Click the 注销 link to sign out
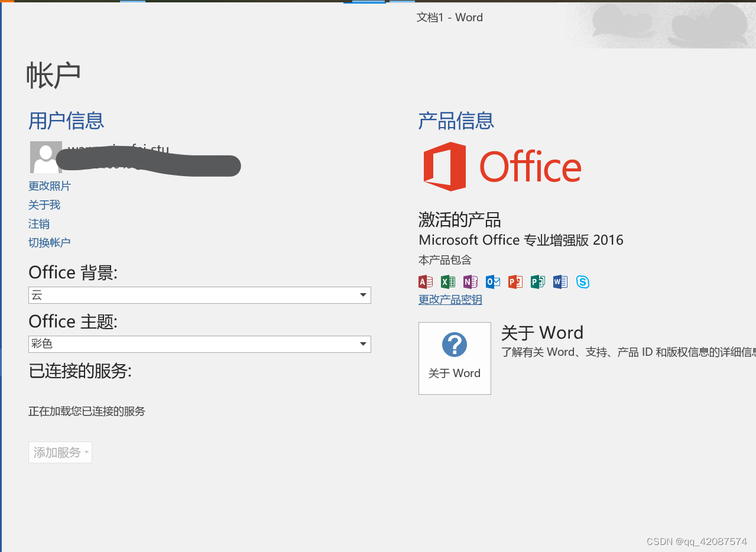Image resolution: width=756 pixels, height=552 pixels. point(39,224)
